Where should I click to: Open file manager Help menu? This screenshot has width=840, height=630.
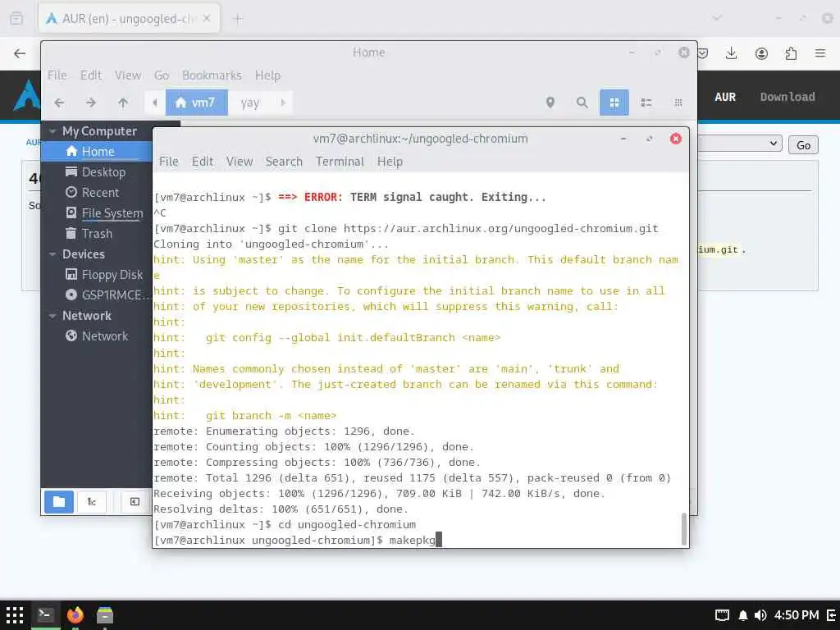tap(267, 75)
